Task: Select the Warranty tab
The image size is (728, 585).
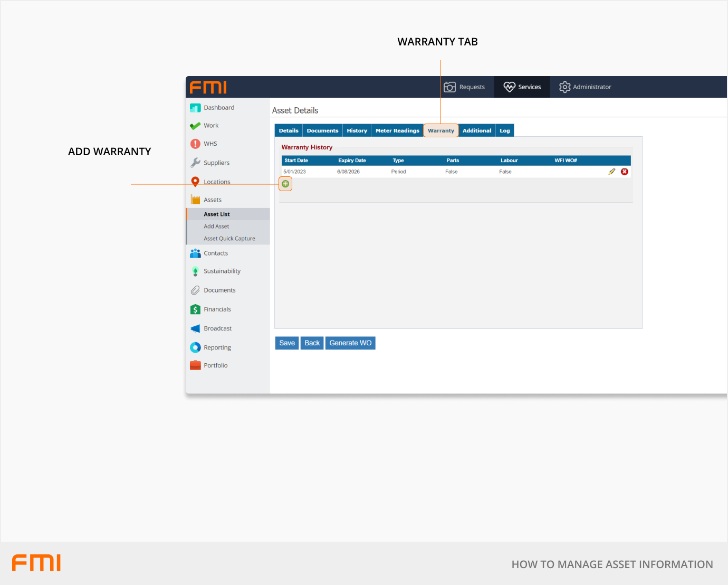Action: coord(440,130)
